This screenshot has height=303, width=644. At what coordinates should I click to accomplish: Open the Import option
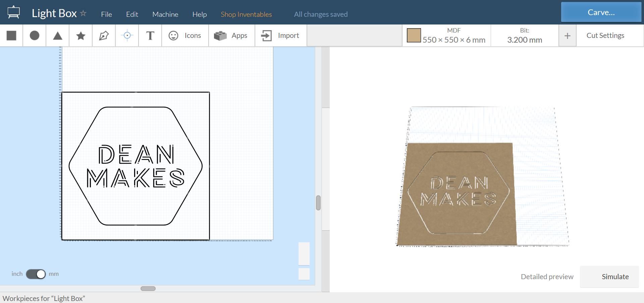[x=281, y=36]
